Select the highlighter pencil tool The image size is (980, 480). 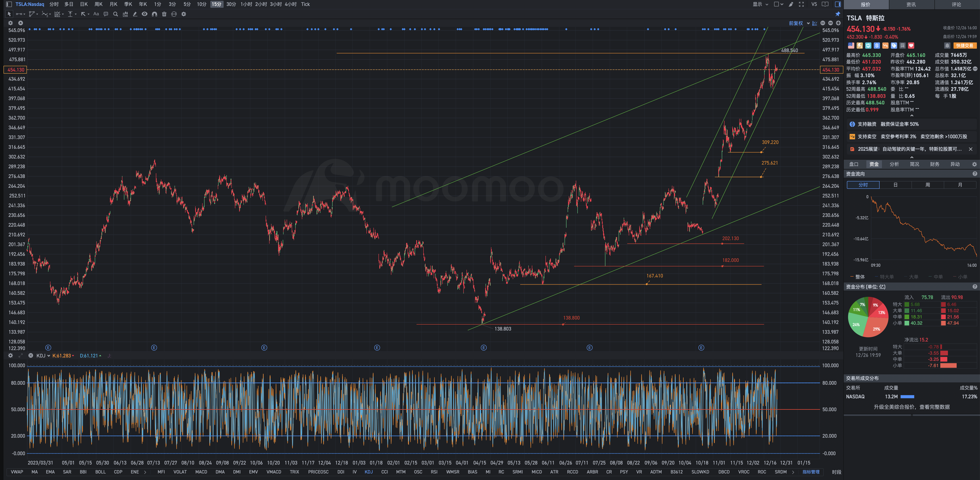tap(135, 14)
